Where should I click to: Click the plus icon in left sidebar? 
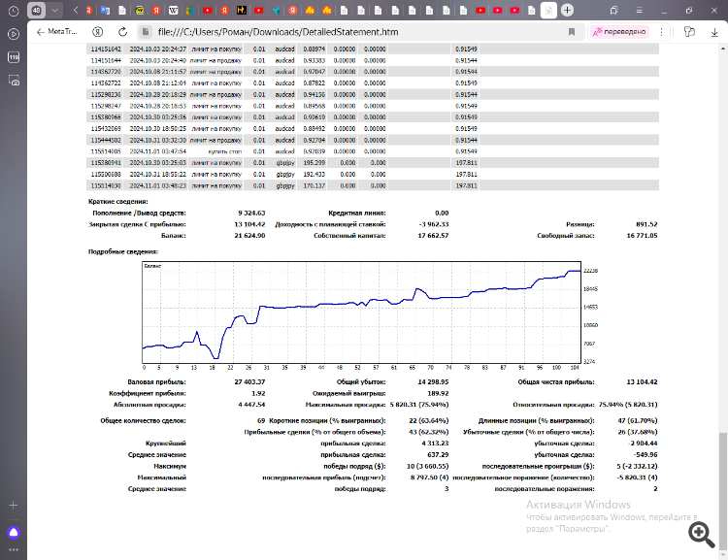(14, 505)
